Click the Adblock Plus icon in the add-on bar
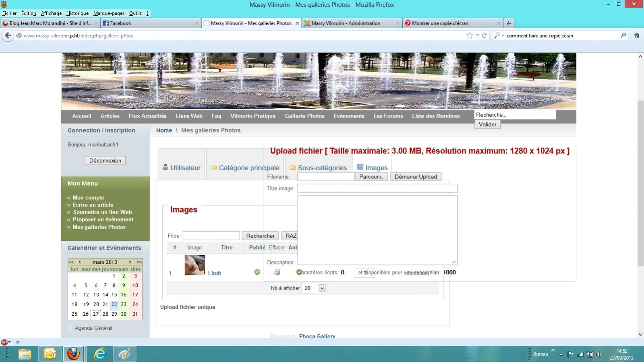This screenshot has height=362, width=644. tap(4, 342)
